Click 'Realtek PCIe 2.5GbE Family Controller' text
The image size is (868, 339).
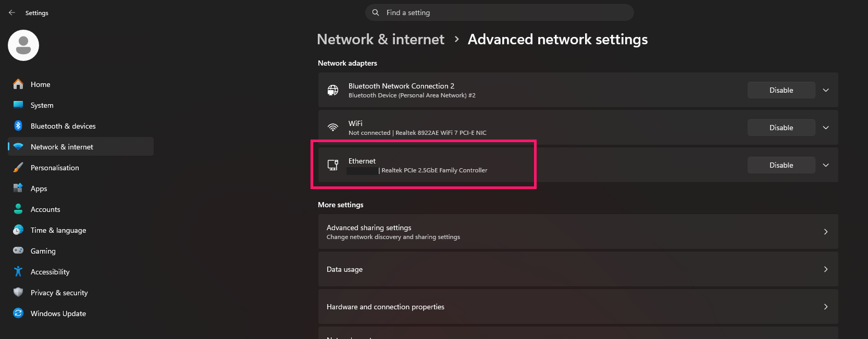click(x=435, y=170)
